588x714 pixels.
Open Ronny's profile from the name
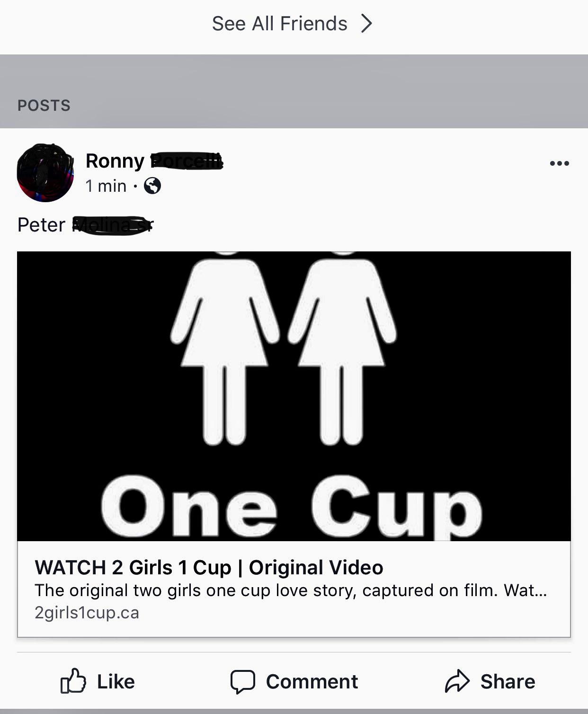tap(115, 161)
